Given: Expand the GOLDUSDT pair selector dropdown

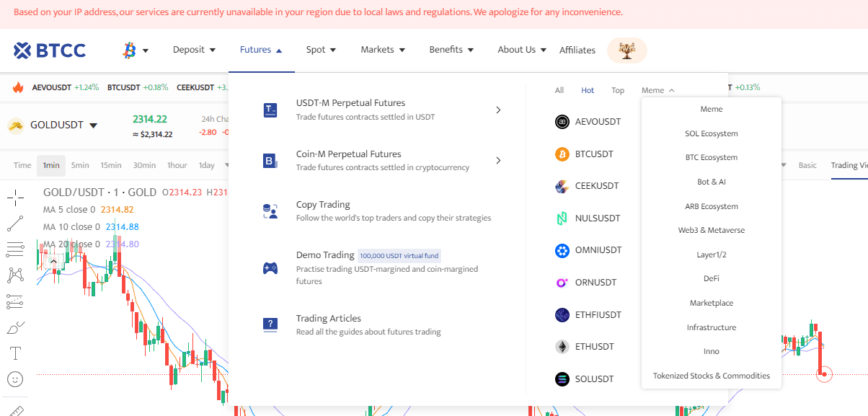Looking at the screenshot, I should click(93, 125).
